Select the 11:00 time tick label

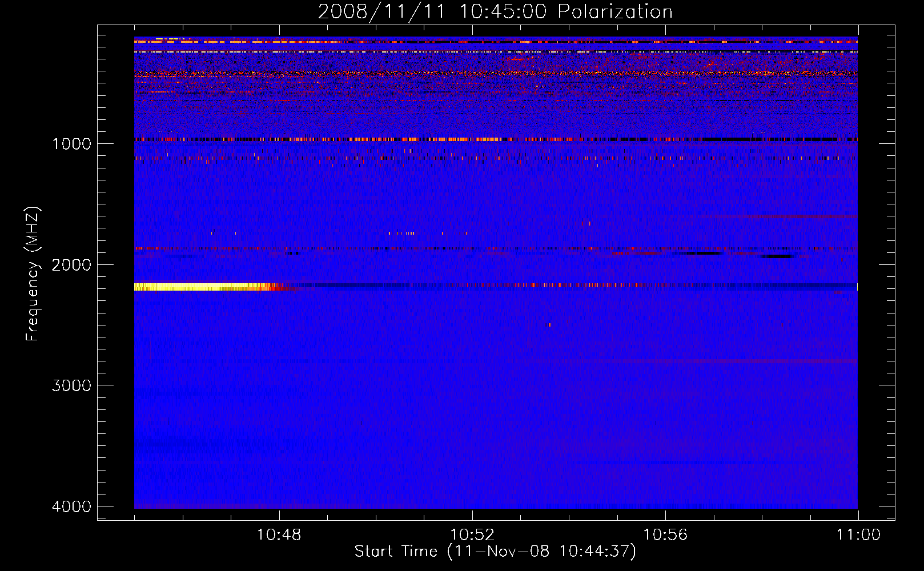click(858, 535)
